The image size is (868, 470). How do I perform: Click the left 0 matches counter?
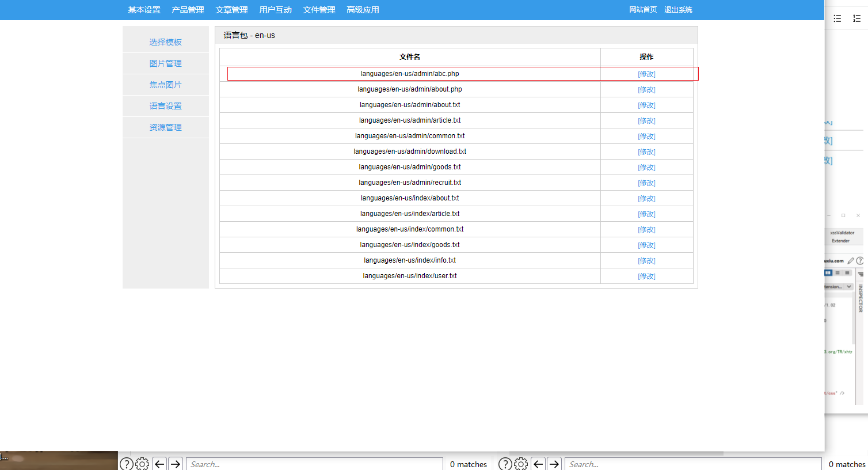pos(469,464)
